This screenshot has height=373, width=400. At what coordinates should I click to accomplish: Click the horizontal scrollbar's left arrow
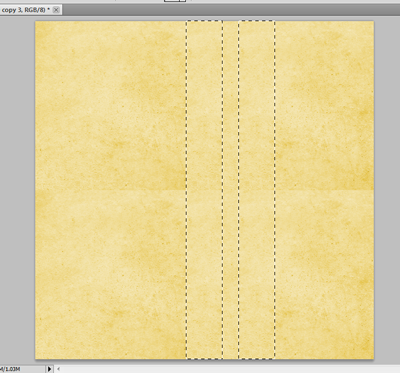click(59, 369)
